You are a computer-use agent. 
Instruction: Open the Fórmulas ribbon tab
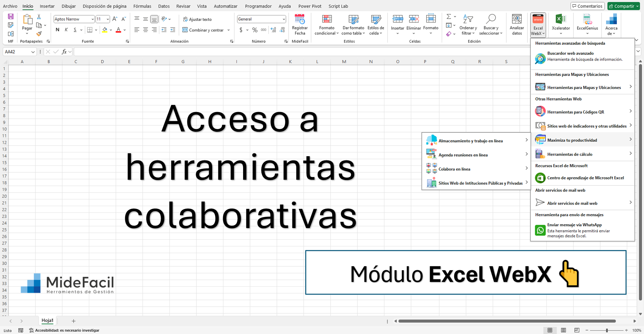[142, 6]
